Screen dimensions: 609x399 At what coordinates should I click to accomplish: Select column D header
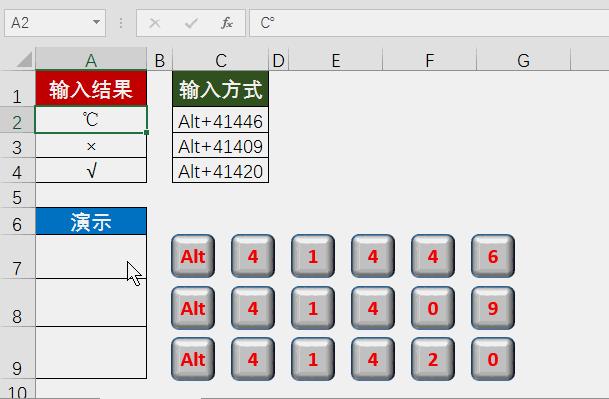278,60
